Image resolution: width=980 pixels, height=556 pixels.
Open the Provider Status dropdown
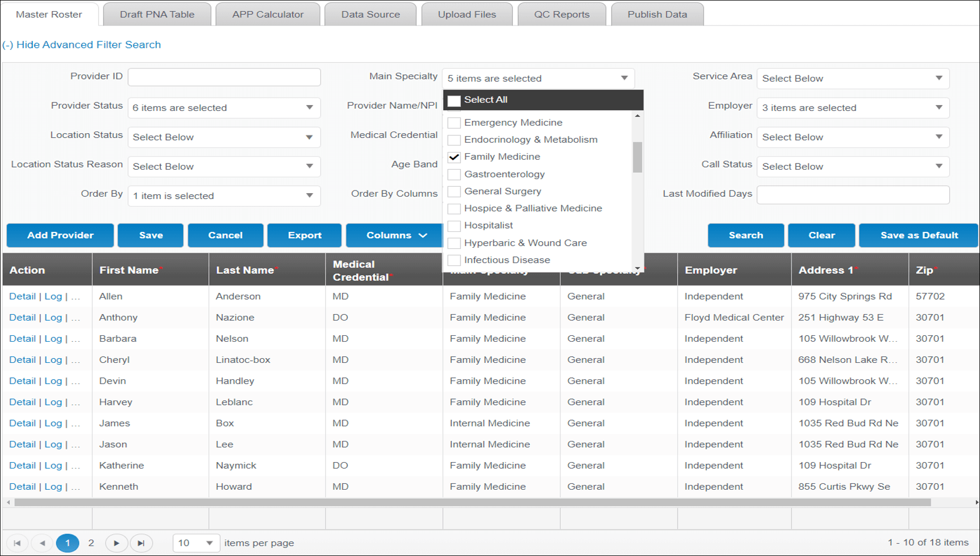click(x=224, y=108)
